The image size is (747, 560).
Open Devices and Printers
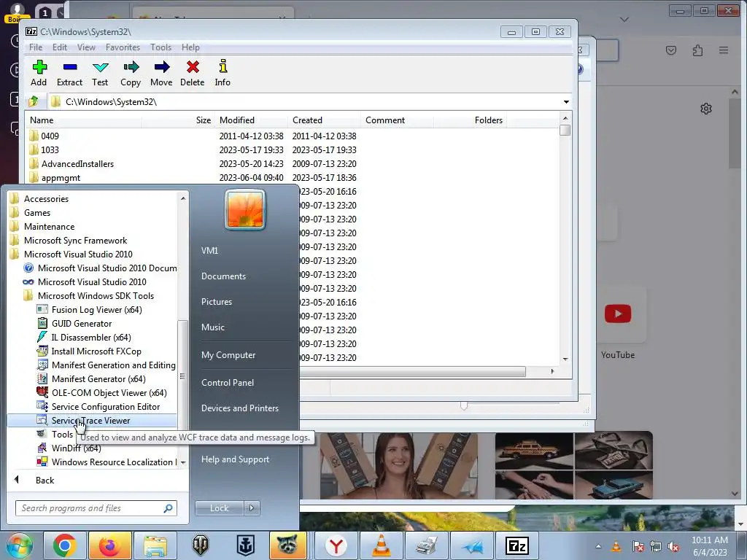pos(239,408)
